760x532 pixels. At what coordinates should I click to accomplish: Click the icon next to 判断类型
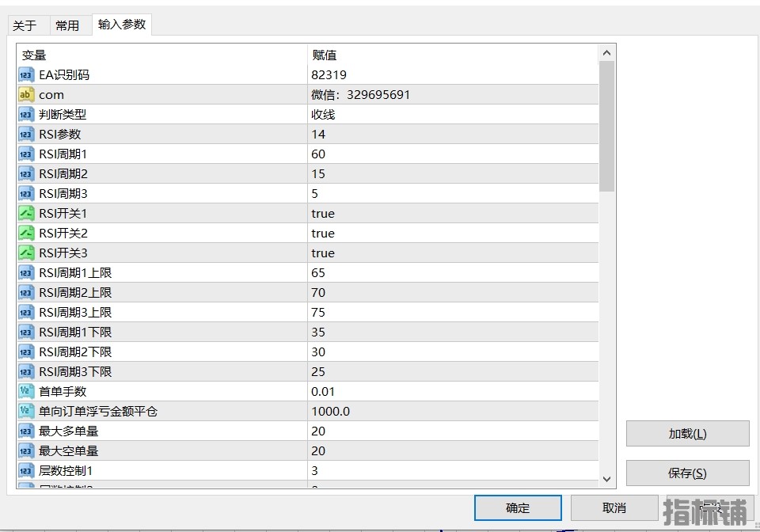(x=26, y=115)
